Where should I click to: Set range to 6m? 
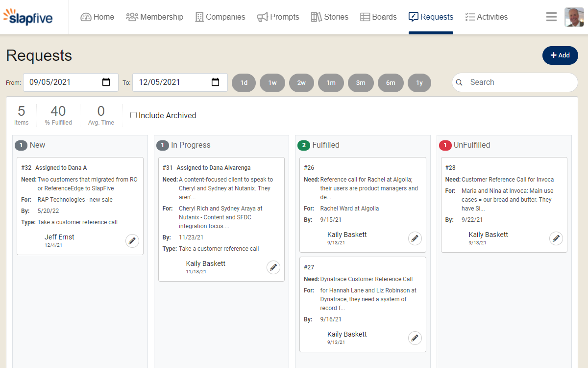coord(391,83)
